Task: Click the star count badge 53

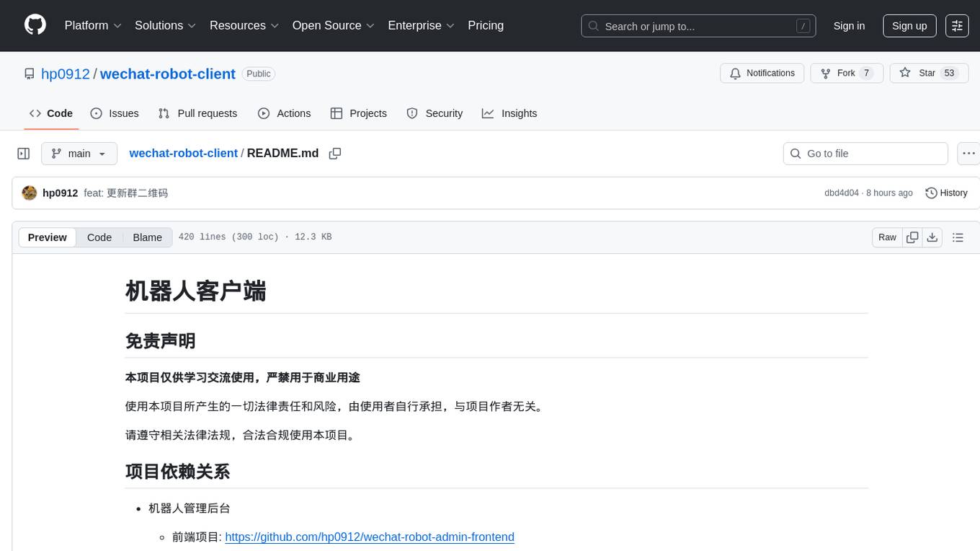Action: (x=950, y=73)
